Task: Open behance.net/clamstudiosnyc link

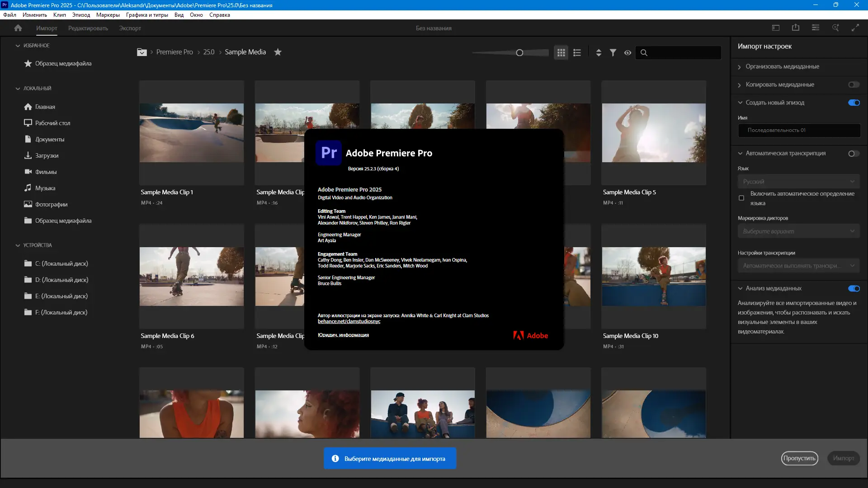Action: click(x=349, y=321)
